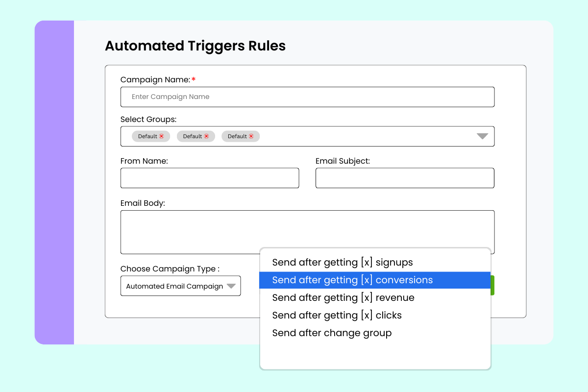This screenshot has width=588, height=392.
Task: Select the third Default group tag label
Action: [237, 136]
